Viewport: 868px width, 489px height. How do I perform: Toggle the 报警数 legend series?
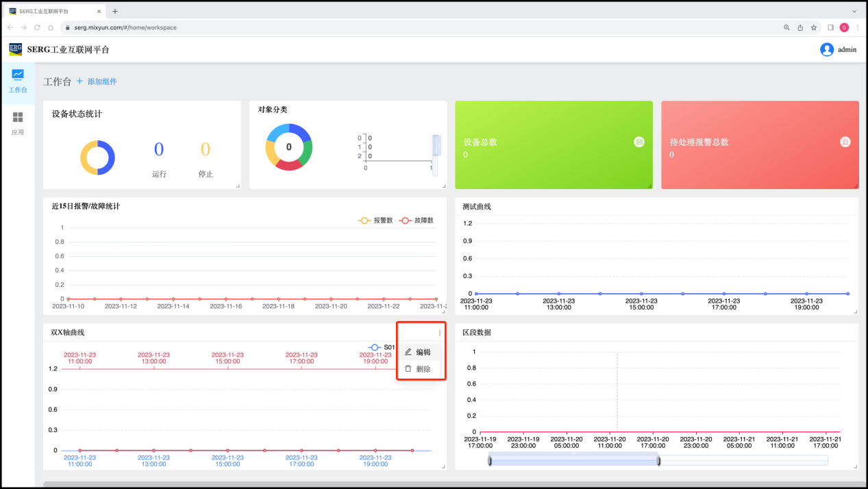pos(375,221)
